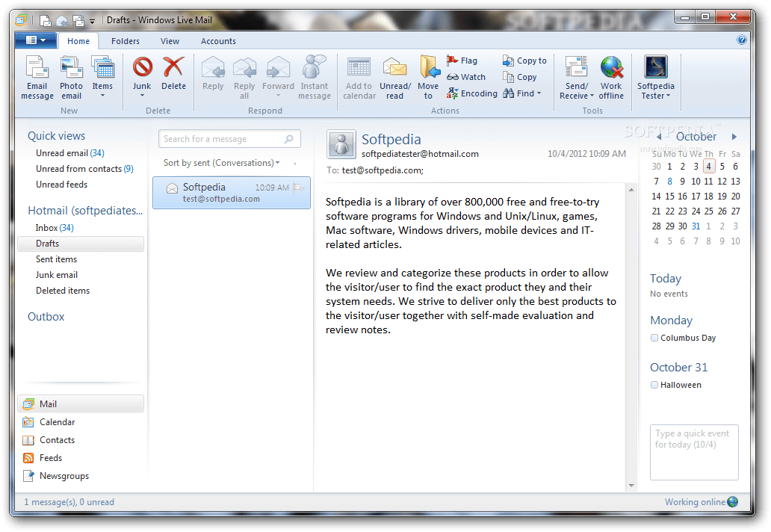This screenshot has height=532, width=771.
Task: Click Add to calendar
Action: click(359, 78)
